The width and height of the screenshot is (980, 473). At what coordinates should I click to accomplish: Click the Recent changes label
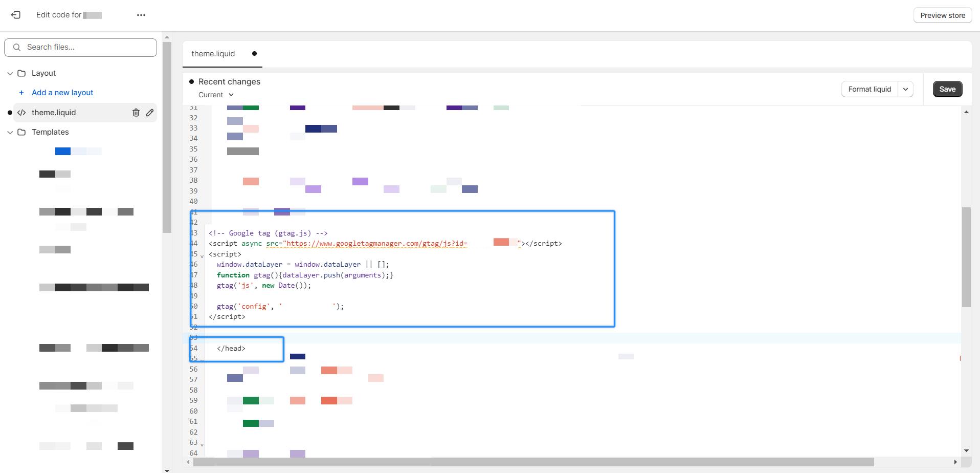point(229,82)
